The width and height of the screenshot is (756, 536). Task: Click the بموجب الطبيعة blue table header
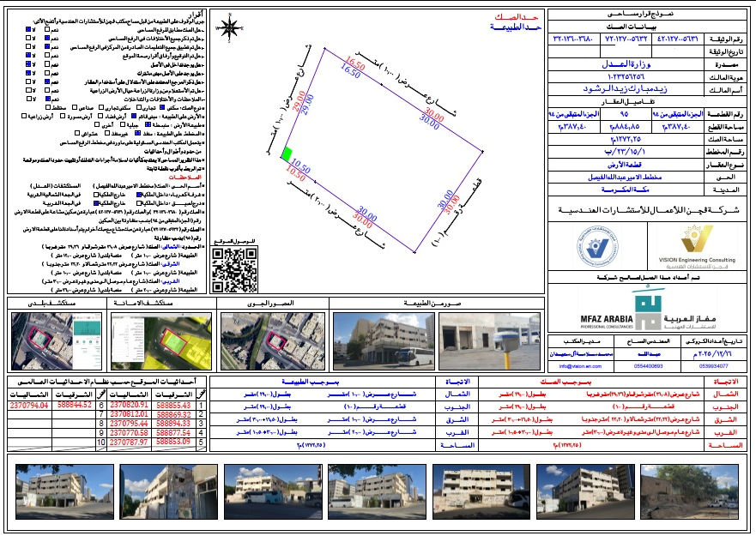pyautogui.click(x=310, y=382)
